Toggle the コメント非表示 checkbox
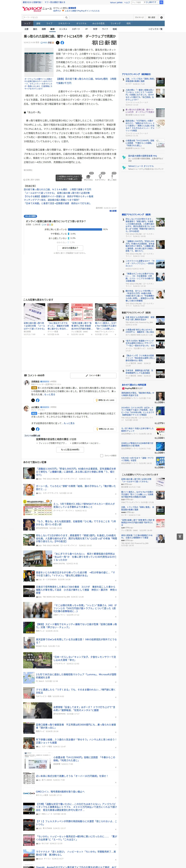 click(x=102, y=456)
